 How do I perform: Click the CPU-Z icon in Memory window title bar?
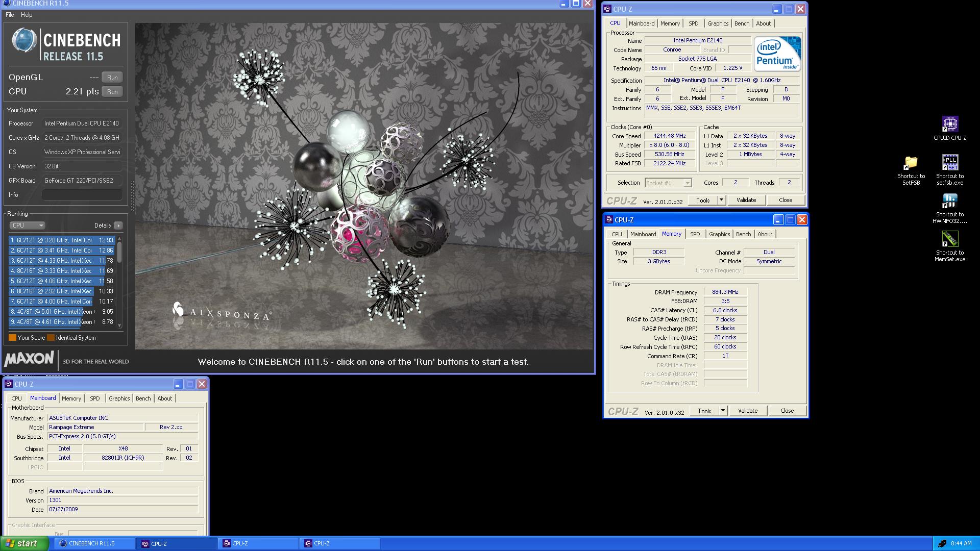click(609, 220)
